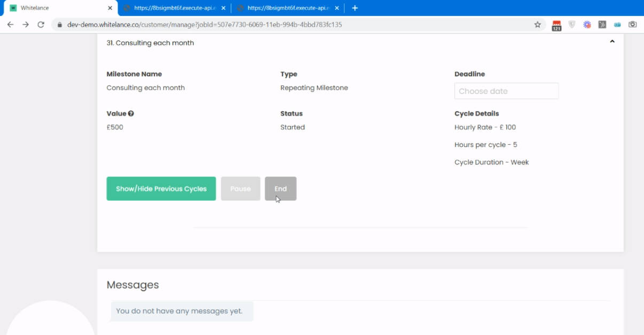Click the '31. Consulting each month' heading
Image resolution: width=644 pixels, height=335 pixels.
(x=150, y=43)
